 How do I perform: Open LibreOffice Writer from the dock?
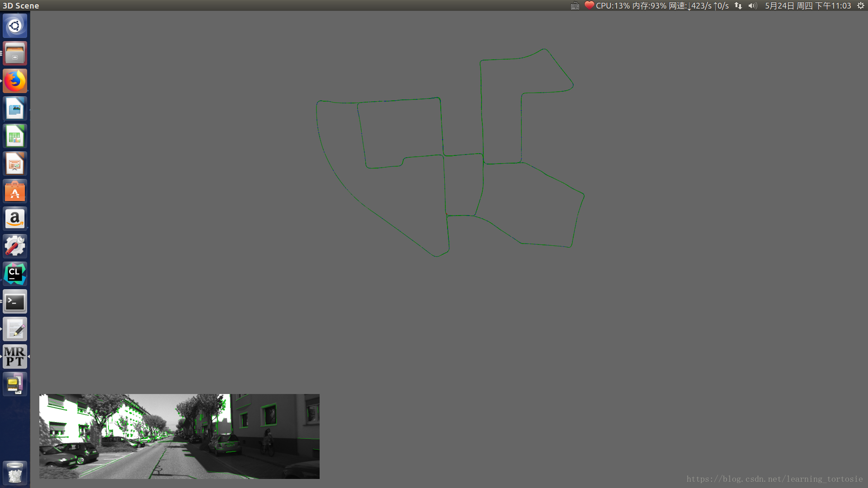pyautogui.click(x=15, y=108)
